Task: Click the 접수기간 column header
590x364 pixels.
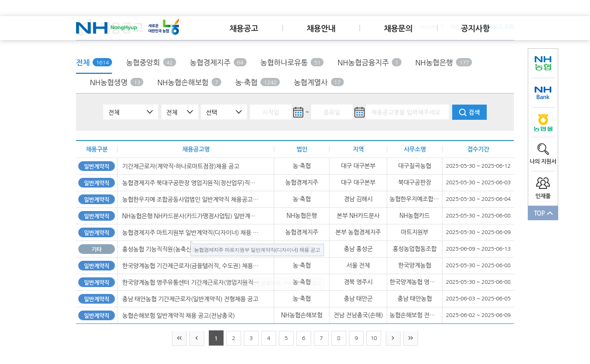Action: [478, 149]
